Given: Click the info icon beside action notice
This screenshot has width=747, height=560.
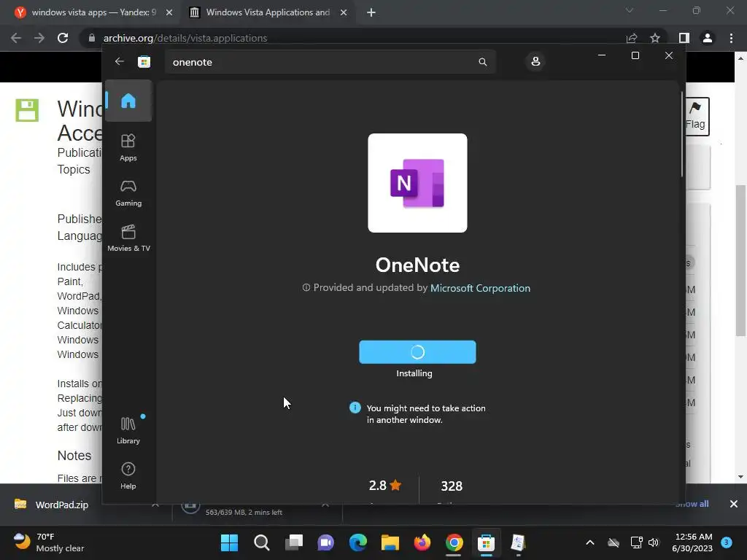Looking at the screenshot, I should pyautogui.click(x=355, y=408).
